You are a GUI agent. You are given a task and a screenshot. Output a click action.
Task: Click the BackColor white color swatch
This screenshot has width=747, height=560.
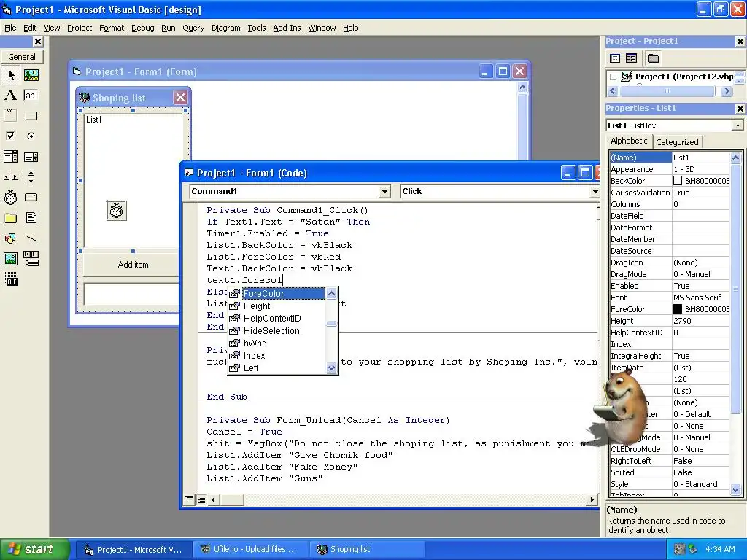[x=678, y=181]
